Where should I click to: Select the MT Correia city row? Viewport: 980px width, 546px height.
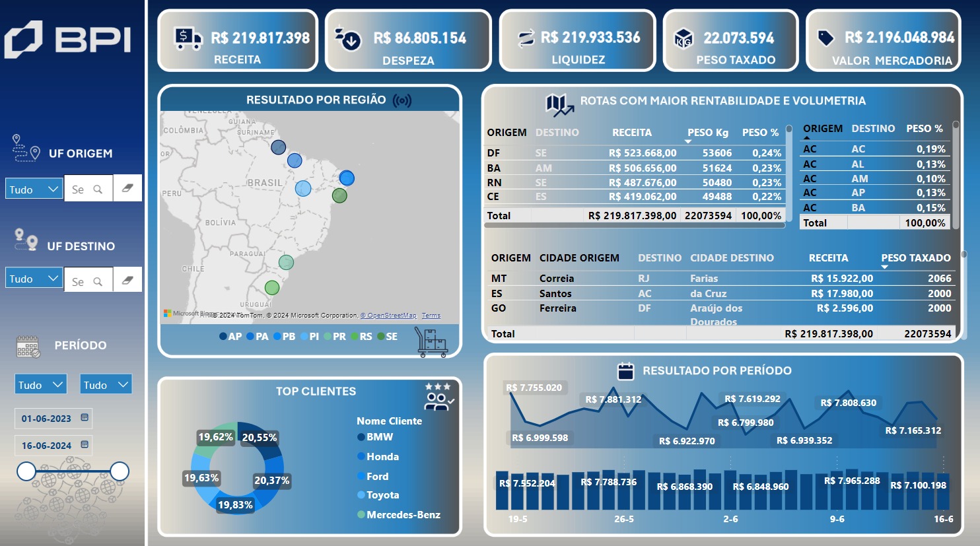click(720, 279)
